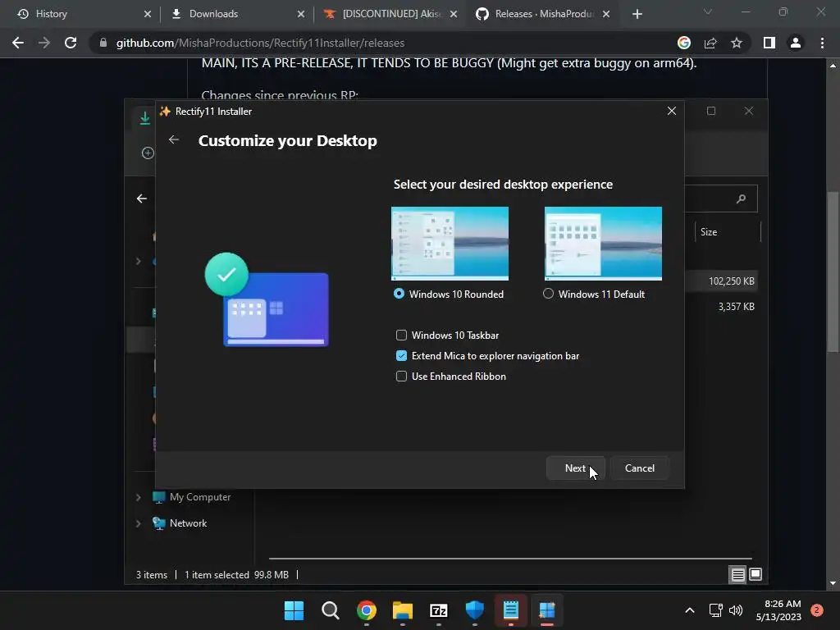Open Notepad app from taskbar
This screenshot has height=630, width=840.
[x=510, y=610]
